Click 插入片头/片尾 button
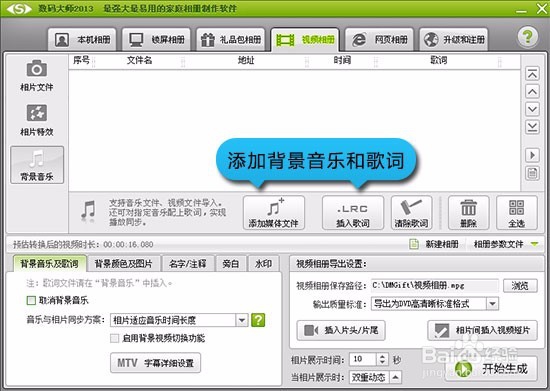550x391 pixels. pos(341,330)
